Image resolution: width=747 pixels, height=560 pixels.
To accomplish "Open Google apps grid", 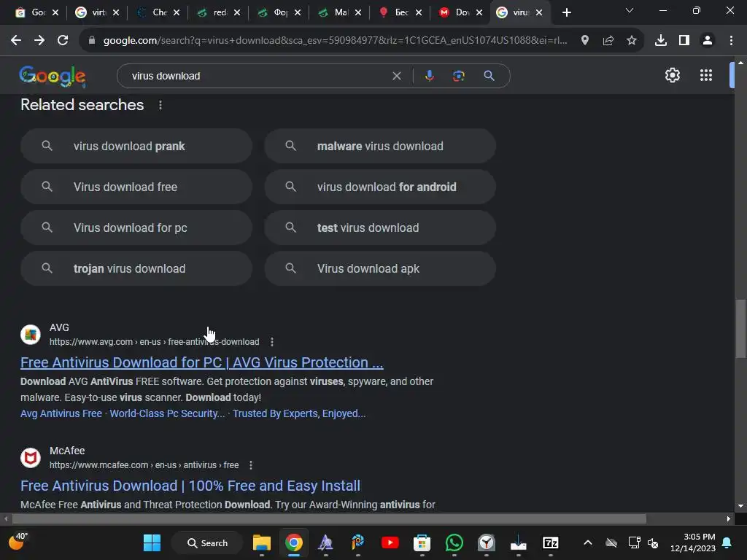I will point(706,75).
